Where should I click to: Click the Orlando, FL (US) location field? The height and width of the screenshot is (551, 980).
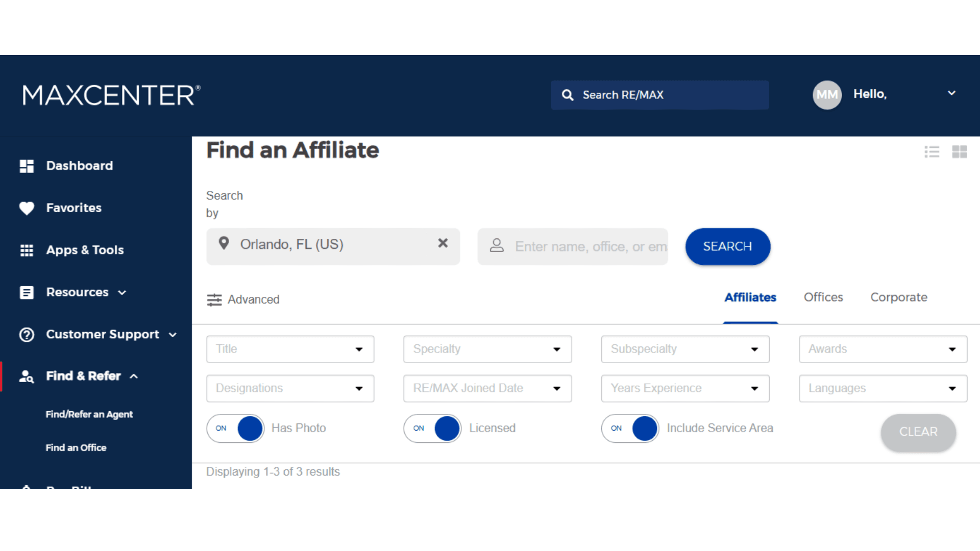(x=333, y=246)
